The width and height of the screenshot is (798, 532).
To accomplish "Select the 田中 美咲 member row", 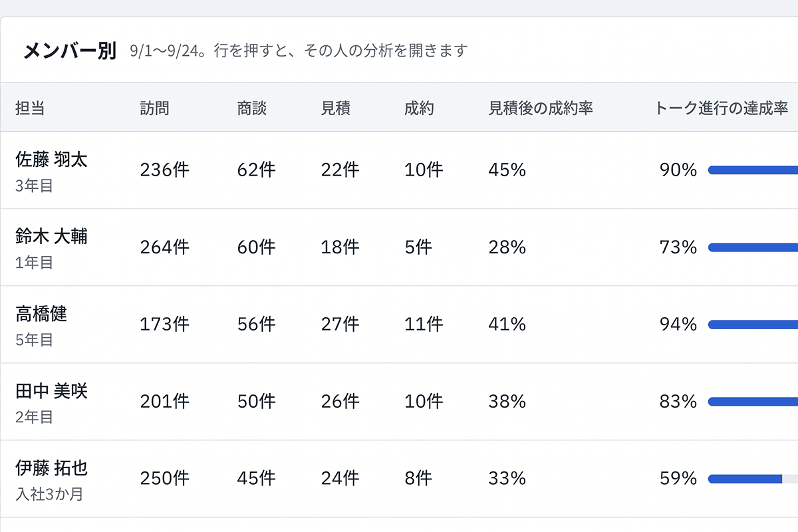I will coord(399,402).
